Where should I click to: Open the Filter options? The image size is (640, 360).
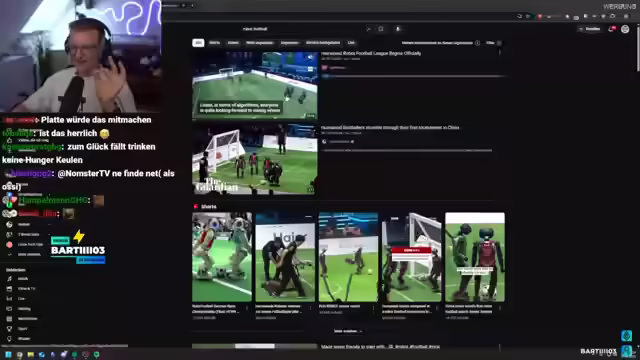[493, 43]
